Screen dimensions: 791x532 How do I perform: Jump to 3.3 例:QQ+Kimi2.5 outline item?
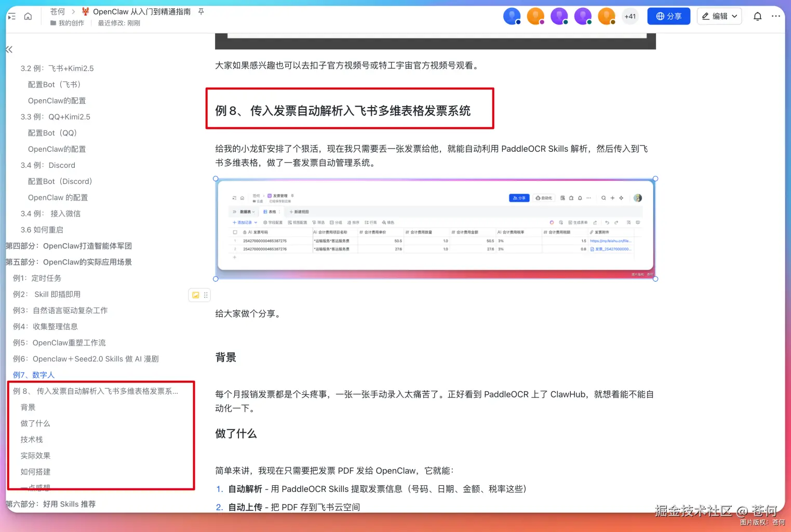point(56,117)
